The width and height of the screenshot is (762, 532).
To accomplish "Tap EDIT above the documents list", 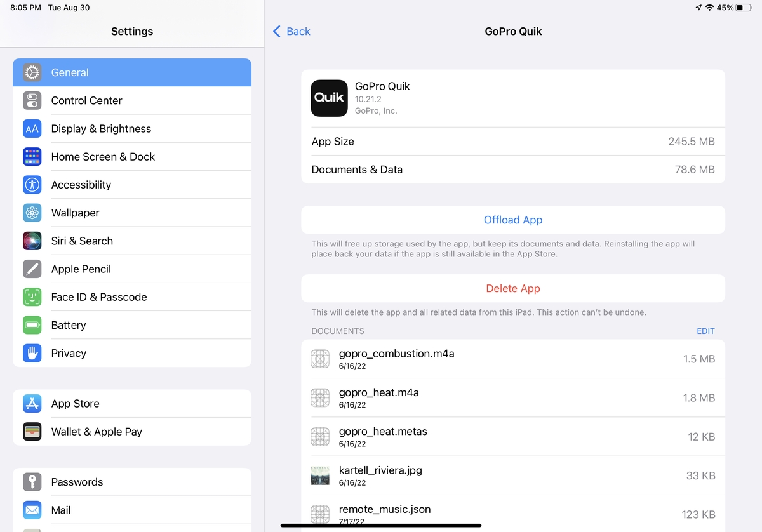I will tap(705, 331).
